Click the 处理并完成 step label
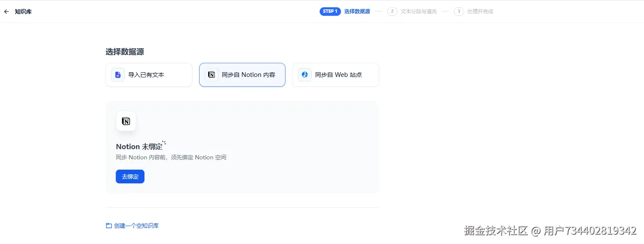The height and width of the screenshot is (244, 644). coord(480,12)
